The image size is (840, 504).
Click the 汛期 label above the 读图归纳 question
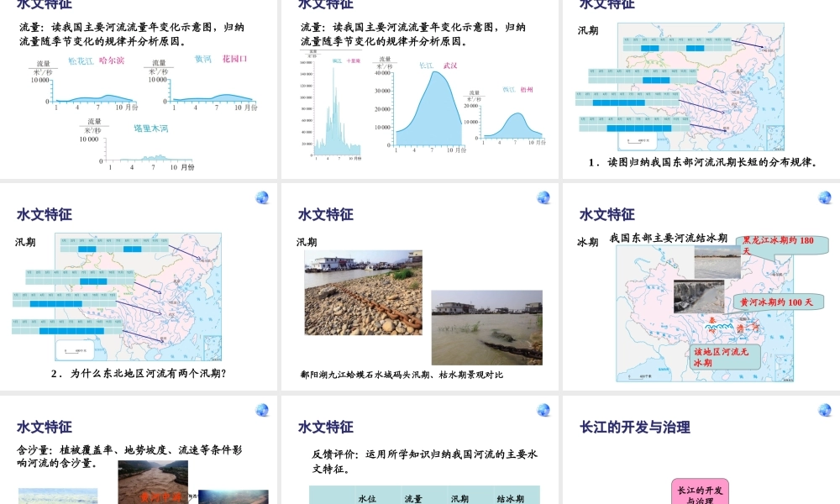pyautogui.click(x=588, y=30)
